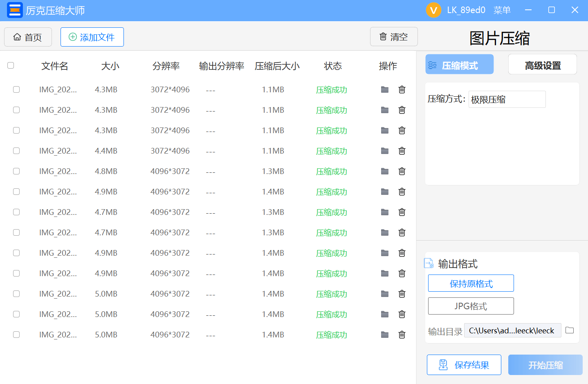Tick the third file row checkbox
Screen dimensions: 588x384
click(16, 130)
